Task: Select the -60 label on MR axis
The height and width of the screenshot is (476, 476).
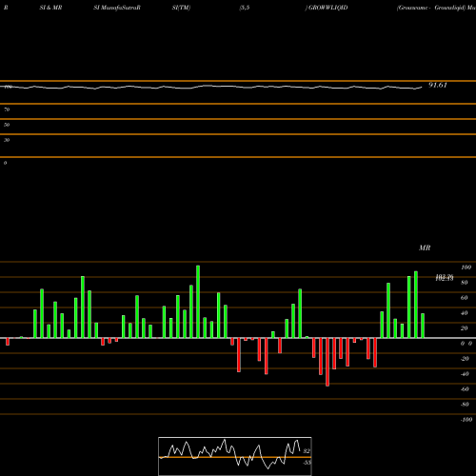Action: tap(465, 389)
